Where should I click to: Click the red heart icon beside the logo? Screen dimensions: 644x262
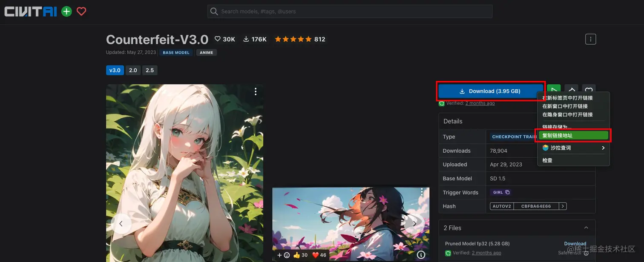(x=81, y=11)
